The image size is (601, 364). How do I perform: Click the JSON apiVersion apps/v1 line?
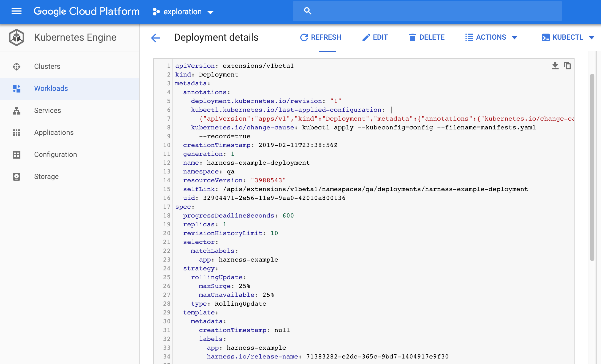click(386, 119)
